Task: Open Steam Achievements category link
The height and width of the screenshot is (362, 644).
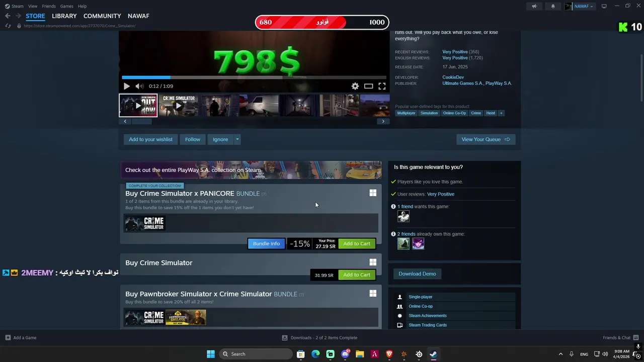Action: tap(428, 316)
